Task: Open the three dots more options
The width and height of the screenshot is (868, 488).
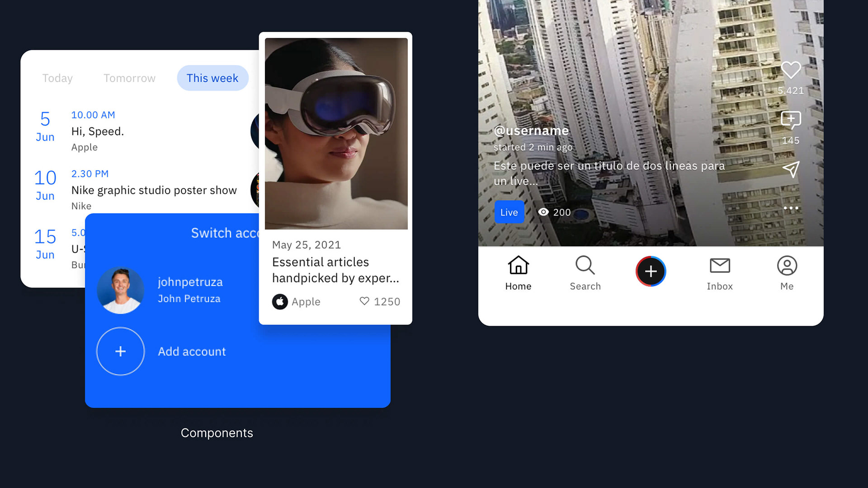Action: point(791,208)
